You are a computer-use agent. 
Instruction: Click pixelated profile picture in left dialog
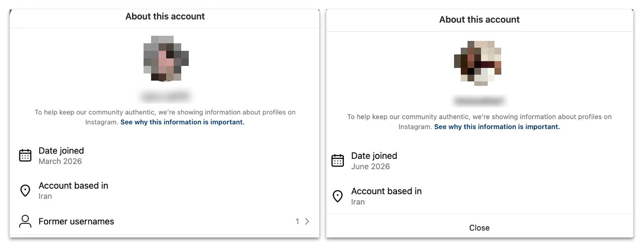pyautogui.click(x=166, y=58)
